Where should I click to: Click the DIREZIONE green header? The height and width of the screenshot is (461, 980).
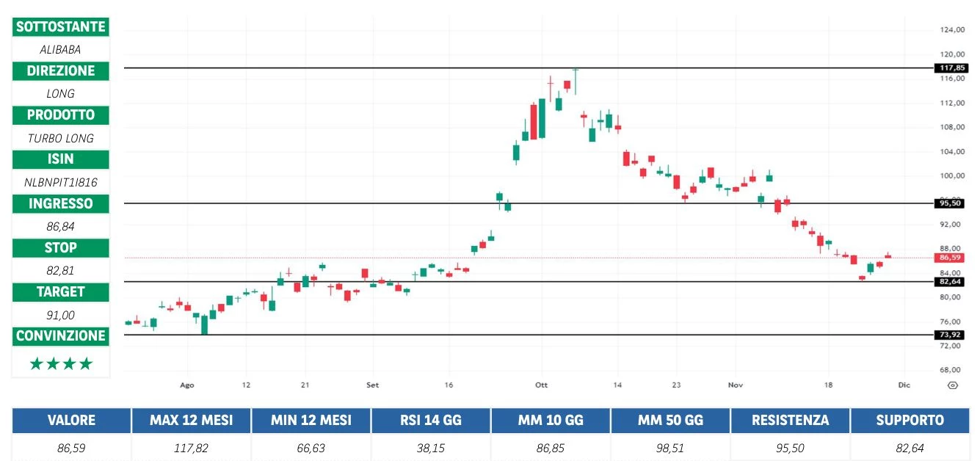click(61, 71)
